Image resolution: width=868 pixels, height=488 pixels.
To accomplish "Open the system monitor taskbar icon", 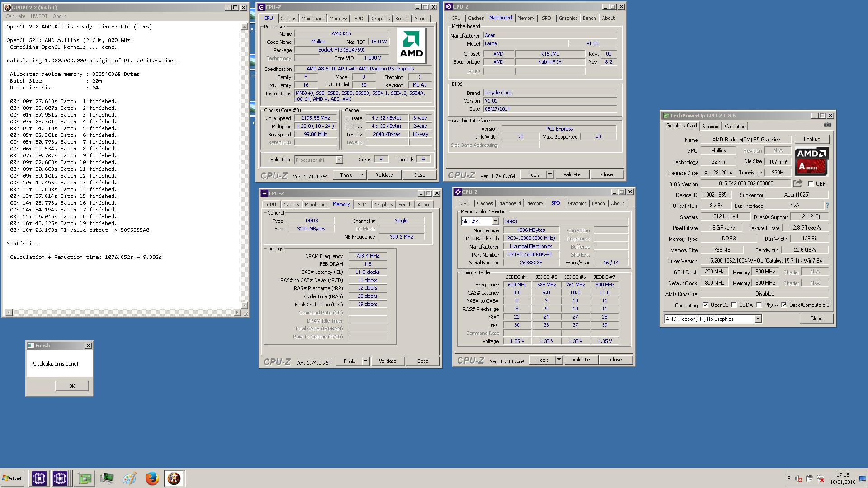I will pyautogui.click(x=107, y=479).
